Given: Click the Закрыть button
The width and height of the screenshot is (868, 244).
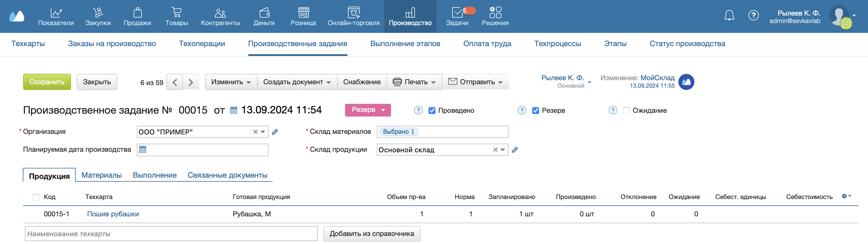Looking at the screenshot, I should tap(97, 82).
